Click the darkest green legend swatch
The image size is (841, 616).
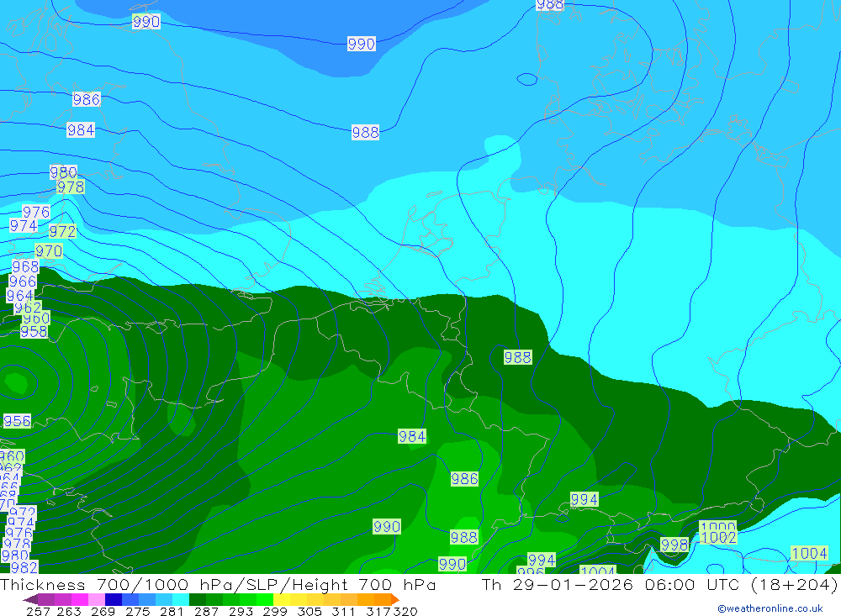pyautogui.click(x=198, y=599)
